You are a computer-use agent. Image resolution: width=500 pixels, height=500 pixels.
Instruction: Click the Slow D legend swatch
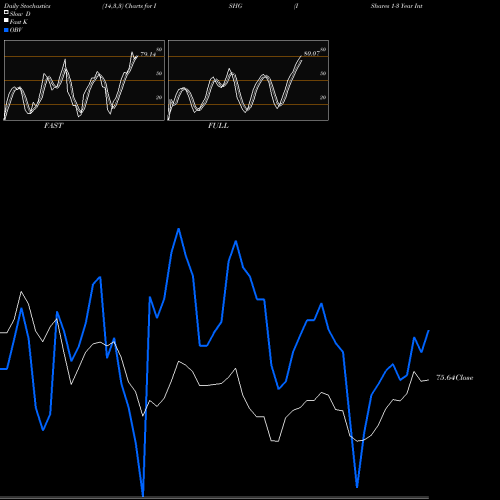(6, 12)
